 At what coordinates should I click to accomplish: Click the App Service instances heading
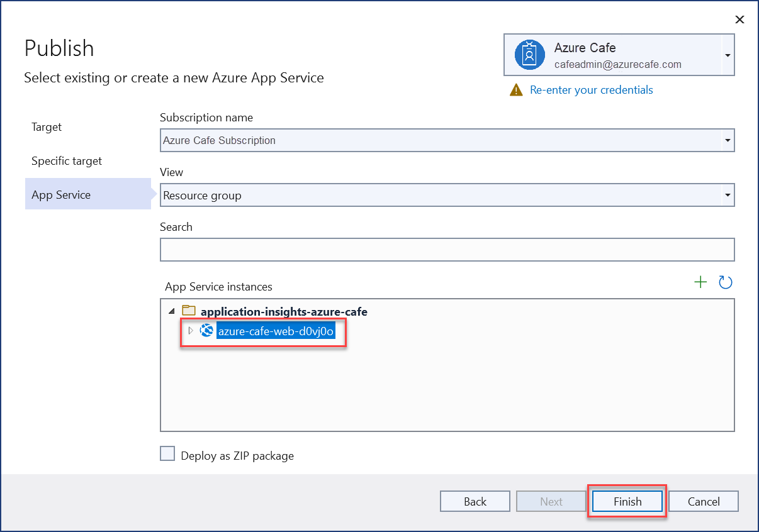(x=218, y=287)
